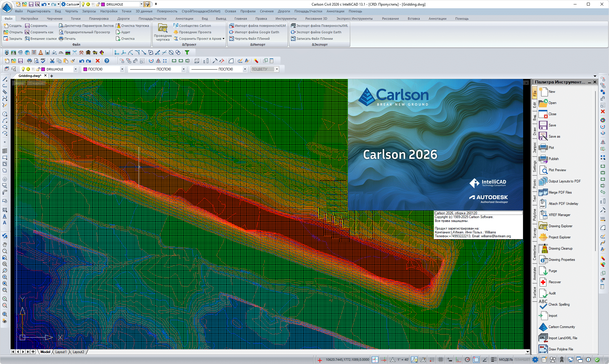Click the green filter funnel icon
The image size is (609, 364).
(x=187, y=52)
